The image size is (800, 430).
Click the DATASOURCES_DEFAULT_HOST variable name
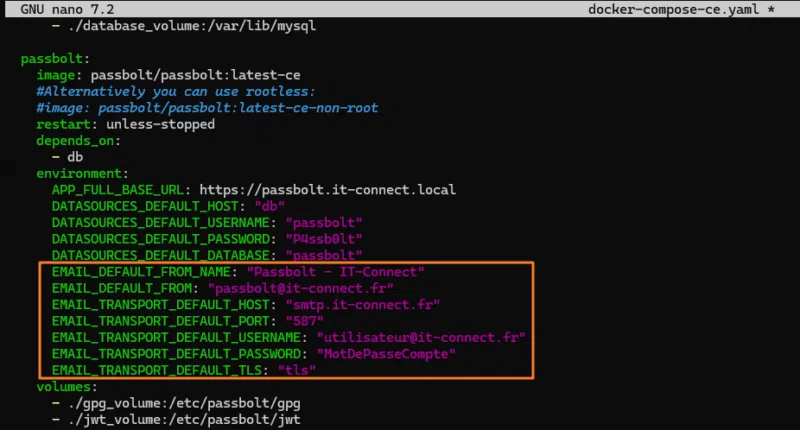pyautogui.click(x=145, y=206)
